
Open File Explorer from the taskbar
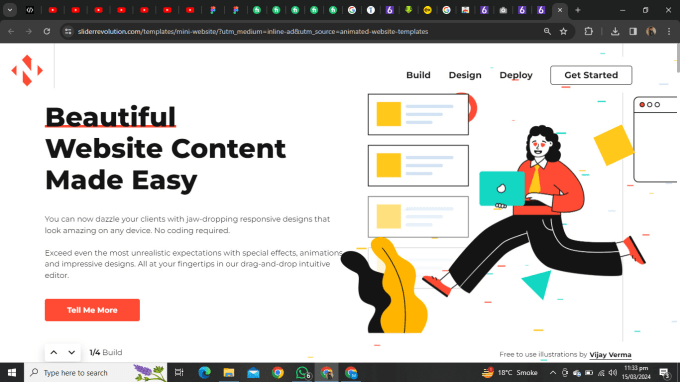[229, 372]
